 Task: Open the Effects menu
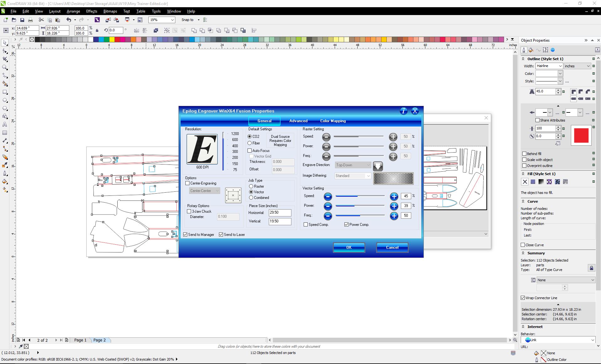pos(92,11)
